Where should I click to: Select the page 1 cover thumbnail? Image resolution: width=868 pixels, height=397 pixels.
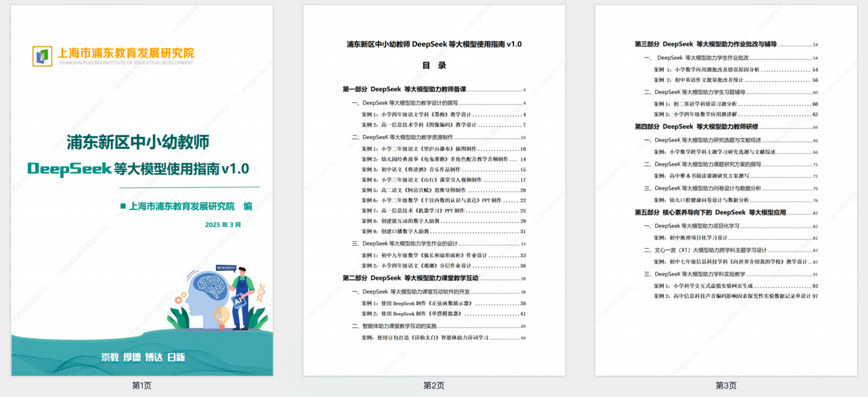tap(142, 190)
